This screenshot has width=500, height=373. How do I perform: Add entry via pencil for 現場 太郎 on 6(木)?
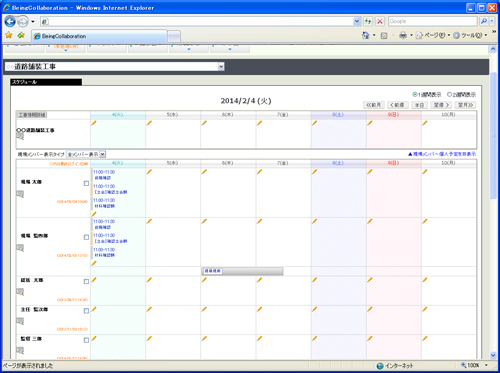(x=204, y=172)
